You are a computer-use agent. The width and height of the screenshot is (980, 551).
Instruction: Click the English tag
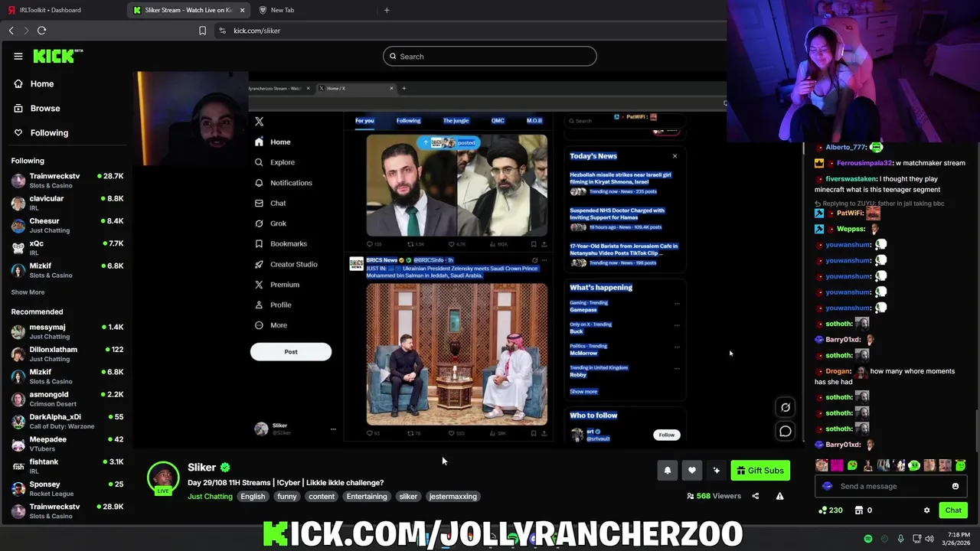tap(253, 497)
